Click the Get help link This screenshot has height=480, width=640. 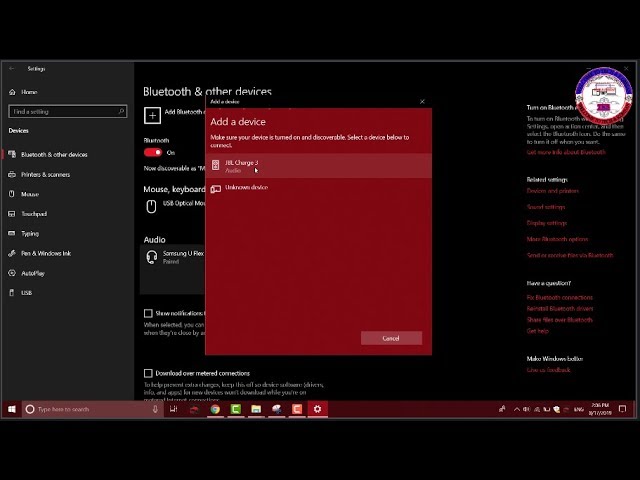coord(538,331)
